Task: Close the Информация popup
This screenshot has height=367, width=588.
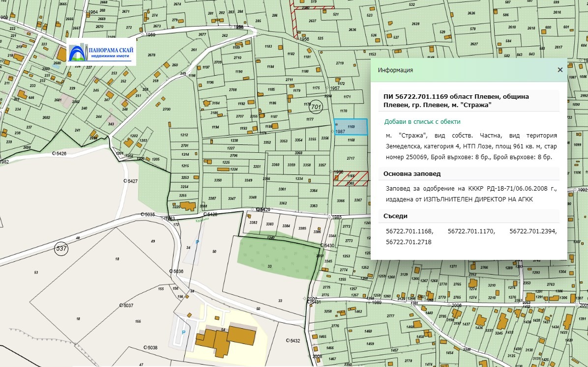Action: (x=559, y=70)
